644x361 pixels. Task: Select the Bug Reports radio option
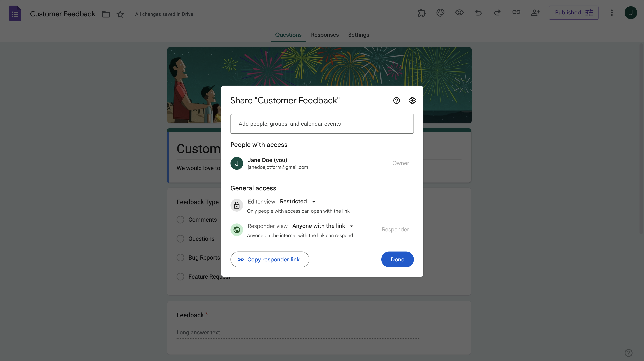(180, 257)
